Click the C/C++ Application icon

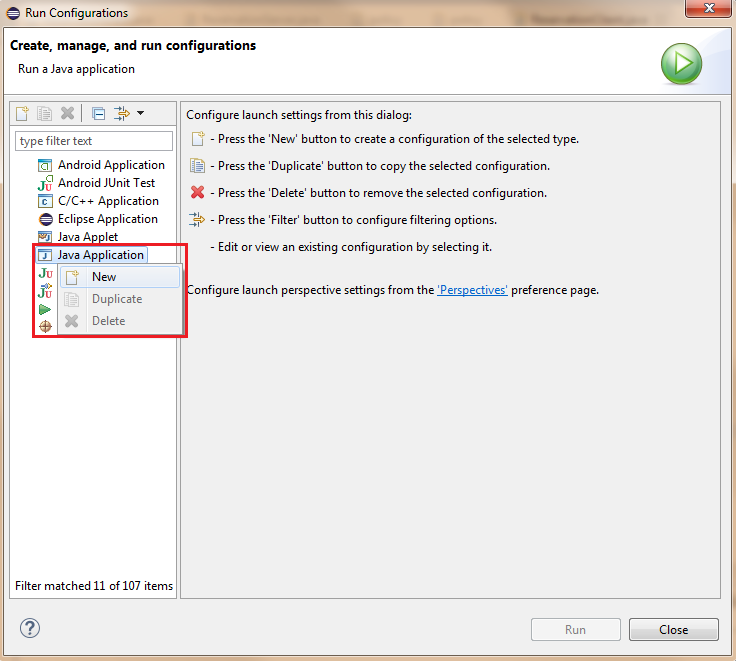tap(45, 201)
